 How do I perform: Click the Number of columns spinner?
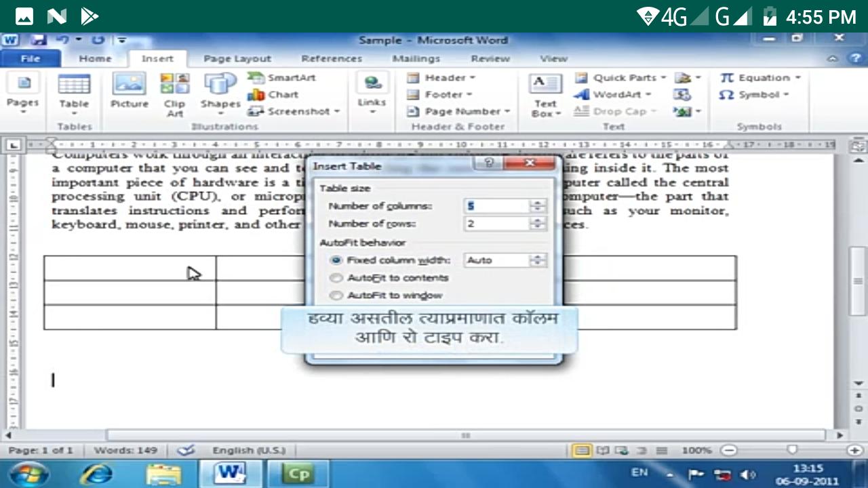(538, 205)
